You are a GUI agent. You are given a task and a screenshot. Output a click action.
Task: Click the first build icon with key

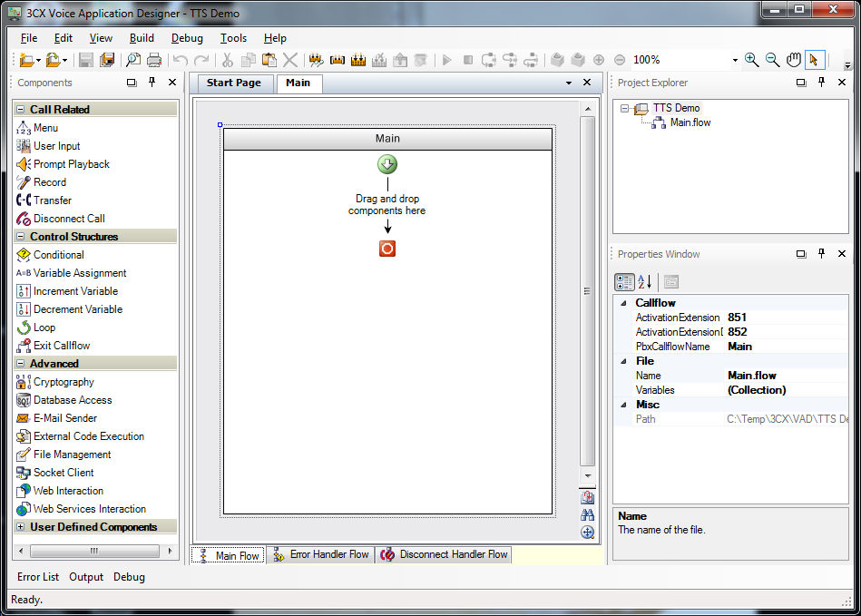pyautogui.click(x=316, y=60)
